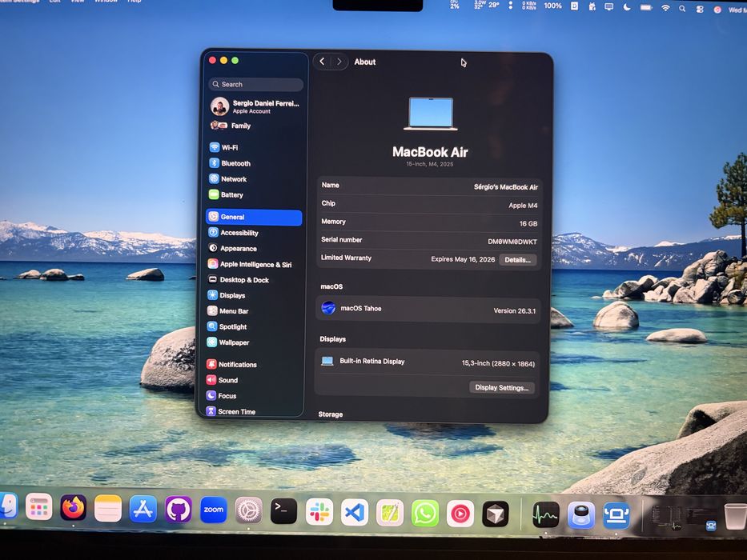Image resolution: width=747 pixels, height=560 pixels.
Task: Click the 16 GB memory value
Action: click(528, 223)
